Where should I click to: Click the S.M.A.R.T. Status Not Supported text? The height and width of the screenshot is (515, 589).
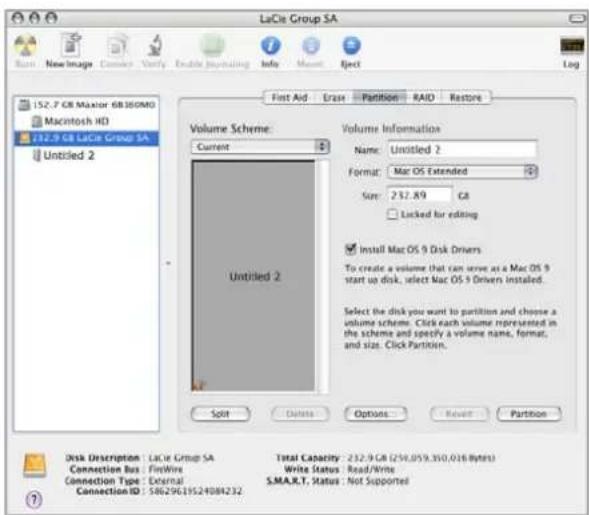click(378, 480)
